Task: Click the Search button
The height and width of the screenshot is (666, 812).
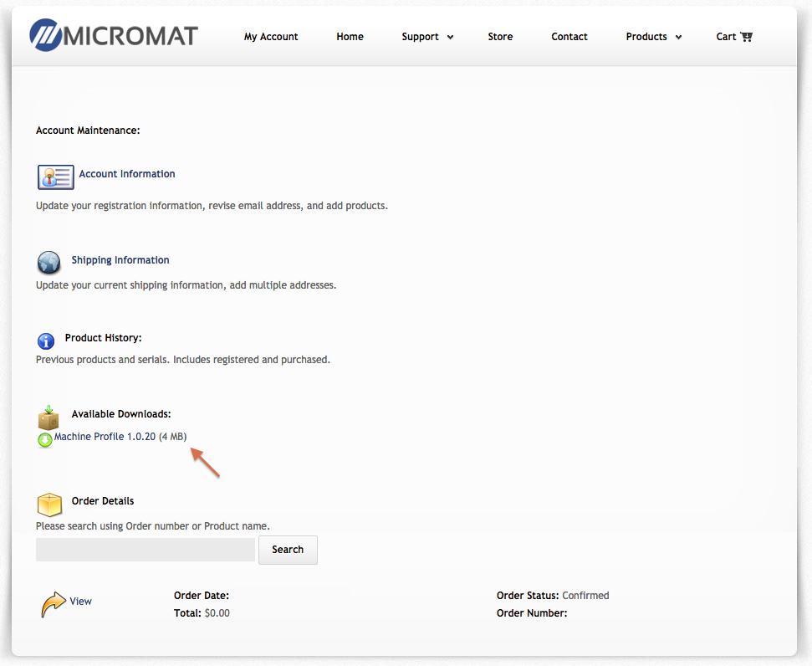Action: click(288, 550)
